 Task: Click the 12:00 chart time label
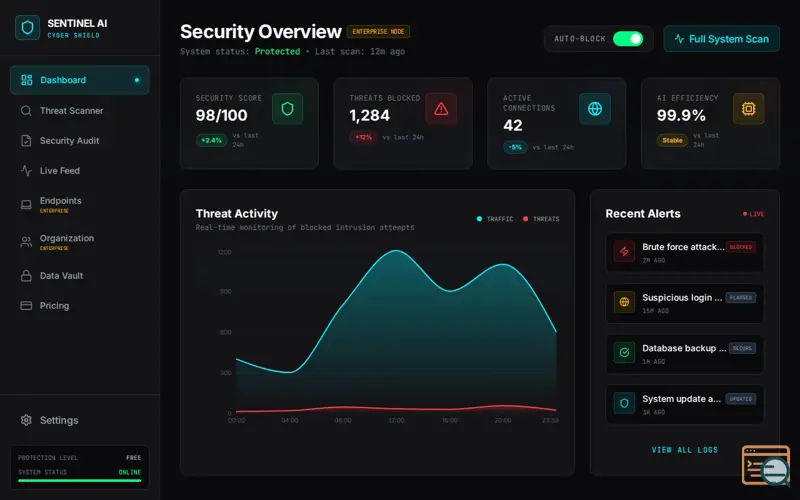click(x=396, y=420)
